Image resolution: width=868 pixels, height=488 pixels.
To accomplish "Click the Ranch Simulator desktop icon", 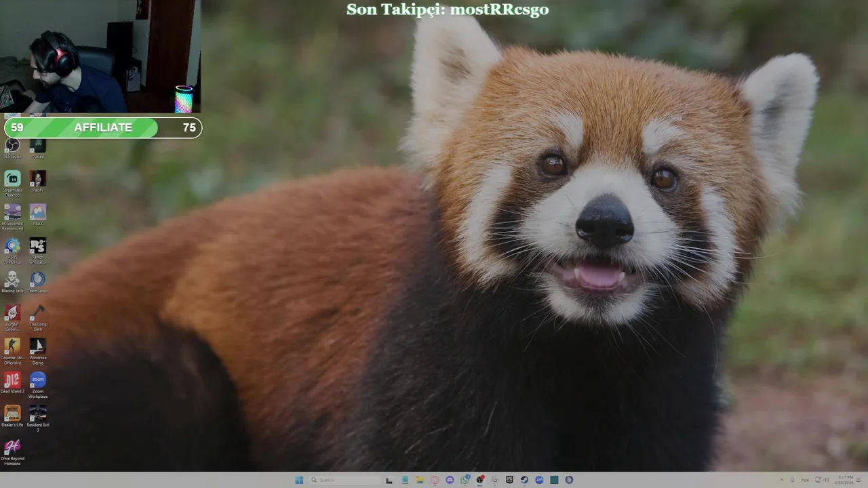I will (38, 251).
